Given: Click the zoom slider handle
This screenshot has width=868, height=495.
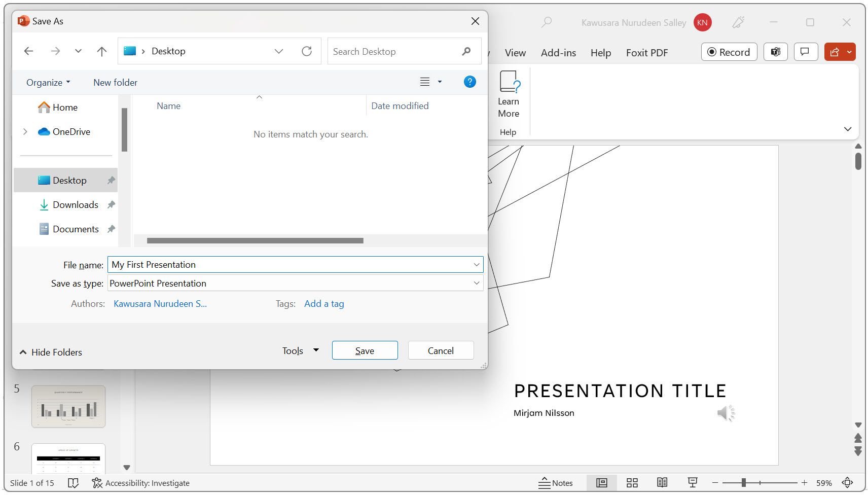Looking at the screenshot, I should [744, 482].
